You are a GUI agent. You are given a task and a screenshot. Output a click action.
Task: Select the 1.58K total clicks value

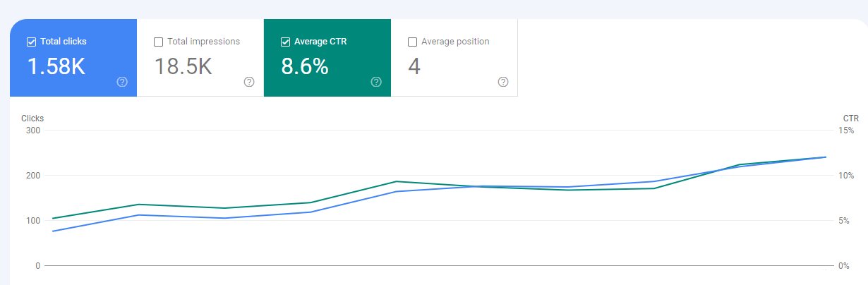click(x=56, y=66)
